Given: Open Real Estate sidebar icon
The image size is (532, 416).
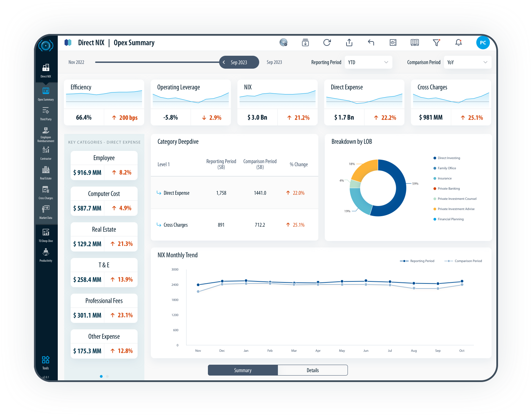Looking at the screenshot, I should [x=46, y=172].
